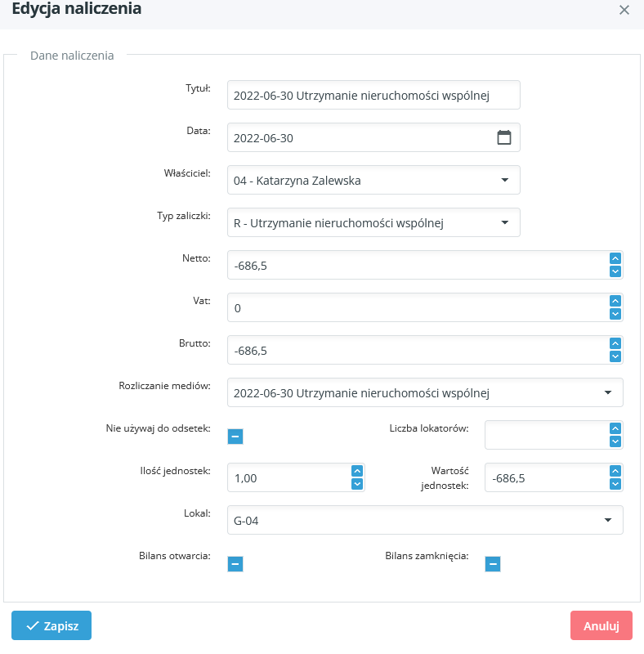The image size is (644, 654).
Task: Decrease Ilość jednostek with down arrow
Action: (356, 484)
